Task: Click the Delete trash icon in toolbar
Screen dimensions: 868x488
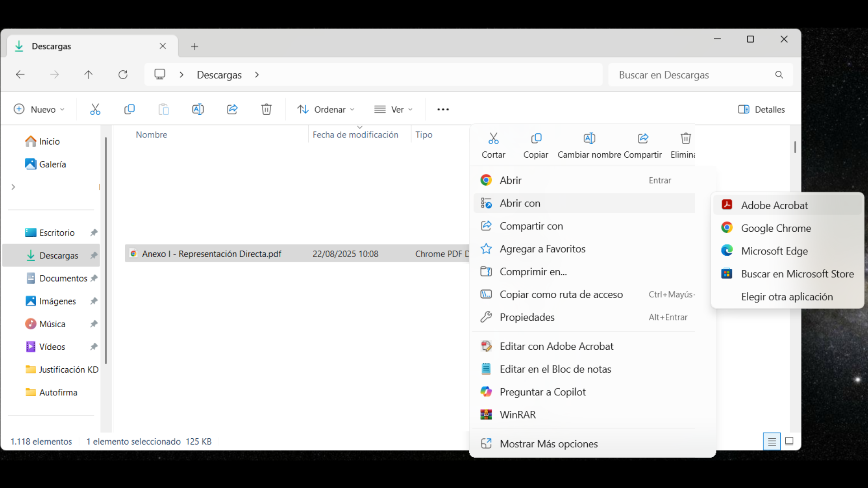Action: pos(266,109)
